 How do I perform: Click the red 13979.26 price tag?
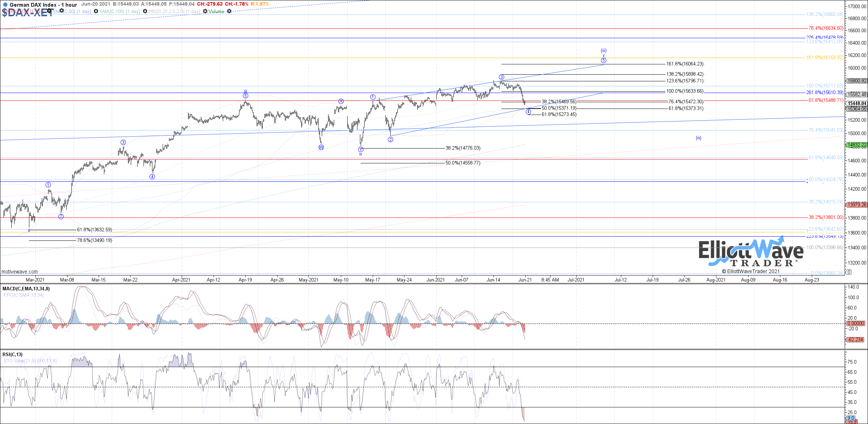coord(857,205)
